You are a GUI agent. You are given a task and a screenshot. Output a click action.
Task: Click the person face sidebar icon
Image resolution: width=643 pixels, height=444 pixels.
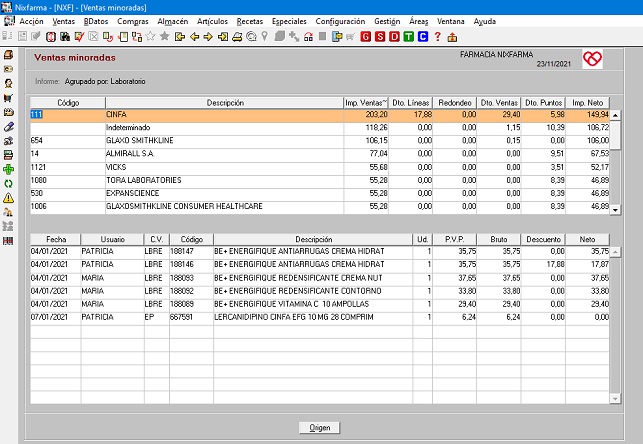point(8,84)
